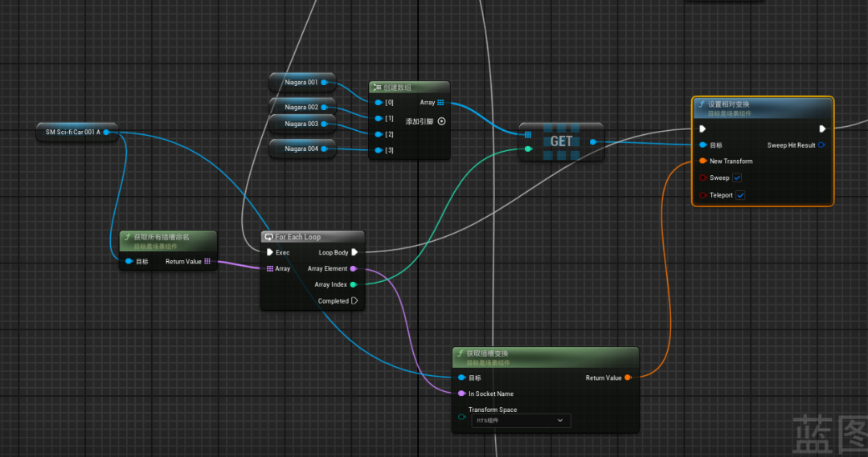Viewport: 868px width, 457px height.
Task: Select the For Each Loop node header
Action: (x=312, y=237)
